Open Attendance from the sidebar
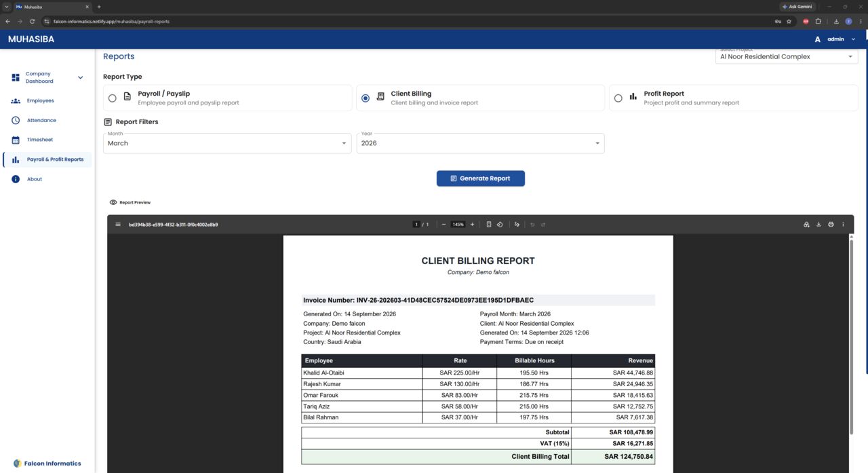Viewport: 868px width, 473px height. pyautogui.click(x=47, y=120)
